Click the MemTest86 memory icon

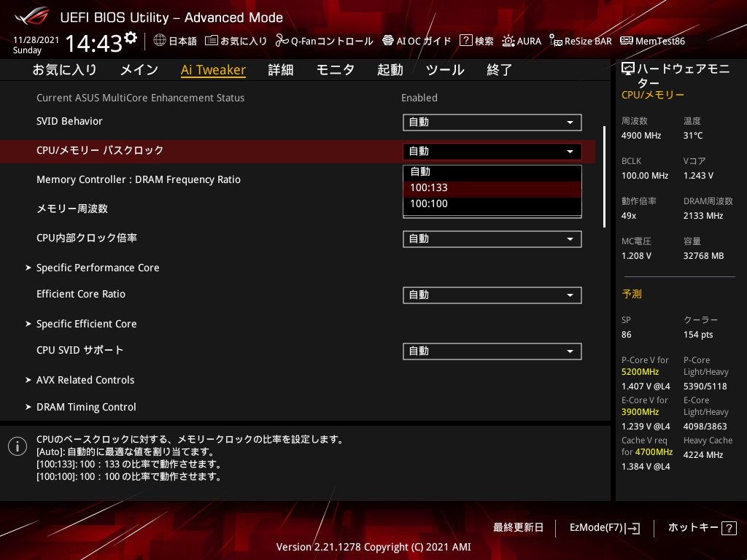pos(627,41)
